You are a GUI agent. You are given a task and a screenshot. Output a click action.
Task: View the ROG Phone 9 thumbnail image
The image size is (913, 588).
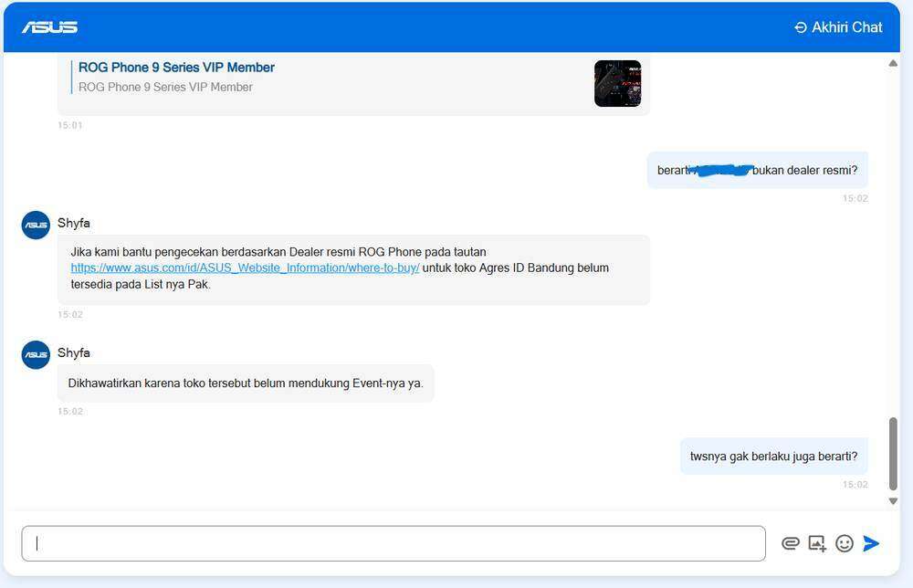point(618,83)
